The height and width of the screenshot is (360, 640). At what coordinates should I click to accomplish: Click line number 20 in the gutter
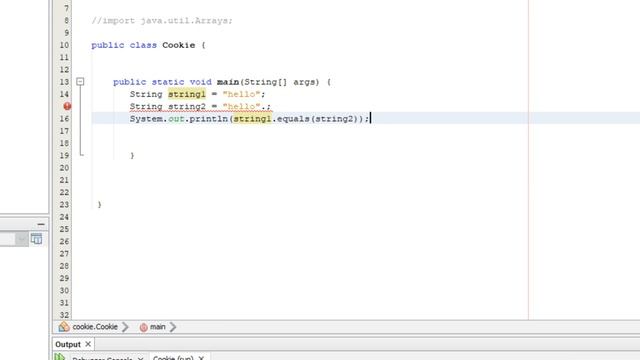[x=64, y=168]
